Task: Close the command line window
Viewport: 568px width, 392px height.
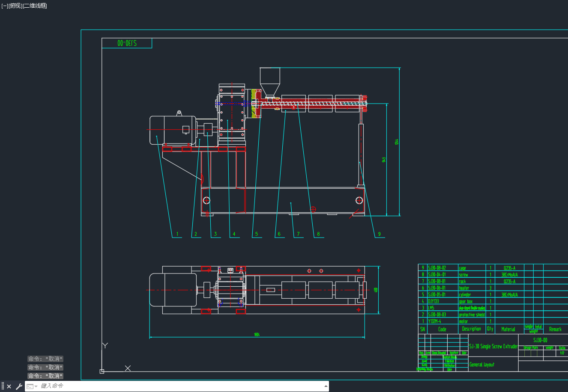Action: tap(9, 386)
